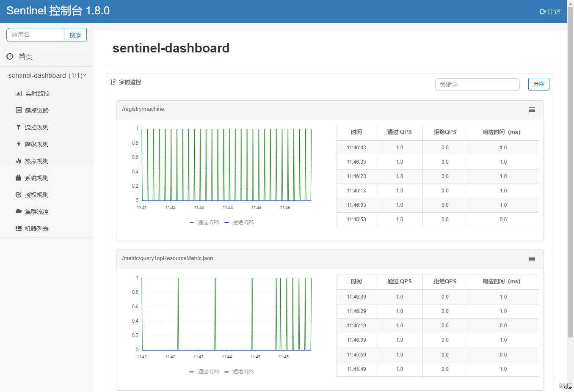
Task: Click the list icon beside 簇点链路
Action: point(19,110)
